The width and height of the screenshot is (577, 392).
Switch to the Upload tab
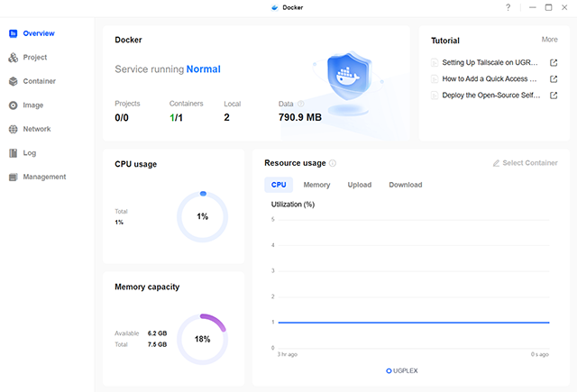359,185
